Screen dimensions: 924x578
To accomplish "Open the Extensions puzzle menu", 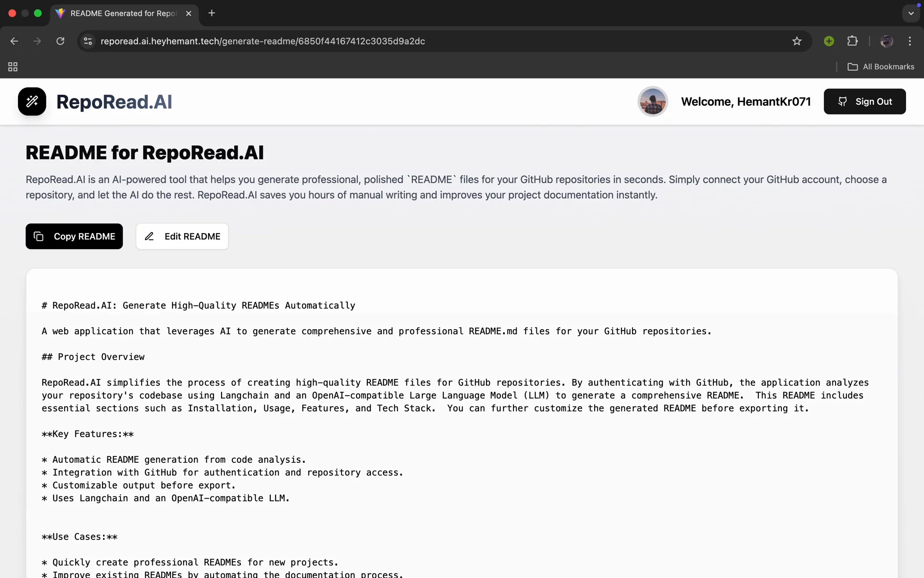I will point(852,41).
